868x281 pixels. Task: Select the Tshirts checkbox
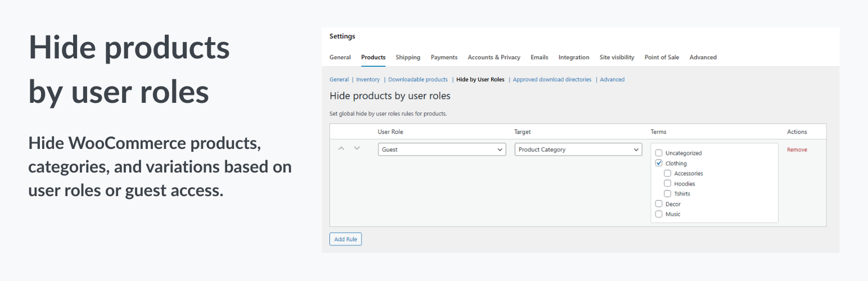(668, 193)
